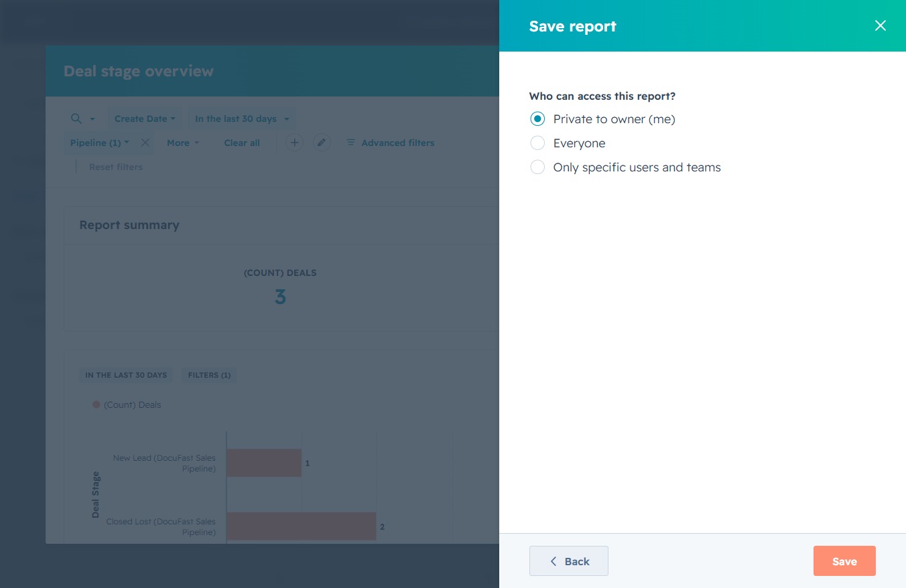
Task: Click the add filter plus icon
Action: pyautogui.click(x=294, y=143)
